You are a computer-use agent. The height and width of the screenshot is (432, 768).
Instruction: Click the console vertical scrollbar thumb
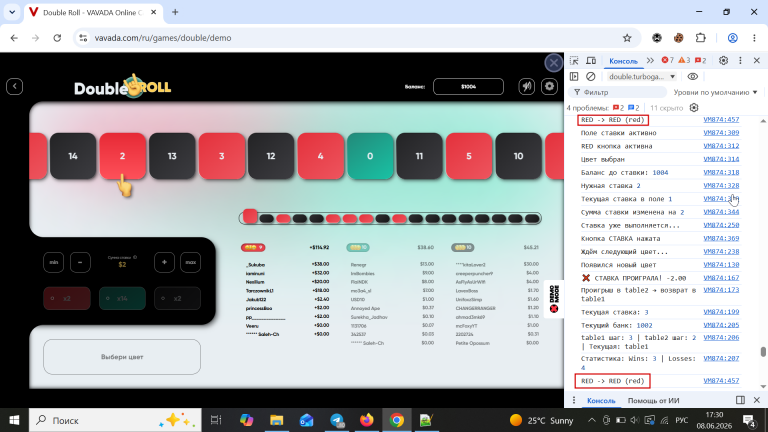[763, 352]
